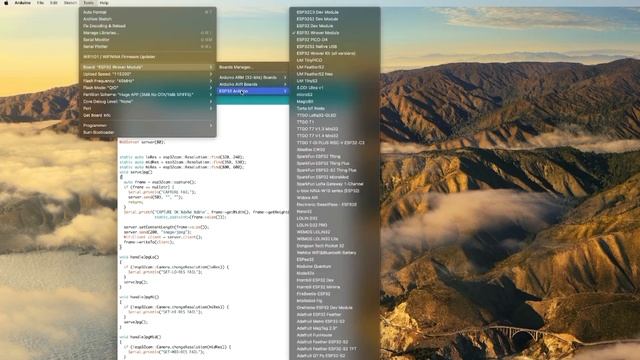Select FireBeetle-ESP32 board

(x=335, y=294)
